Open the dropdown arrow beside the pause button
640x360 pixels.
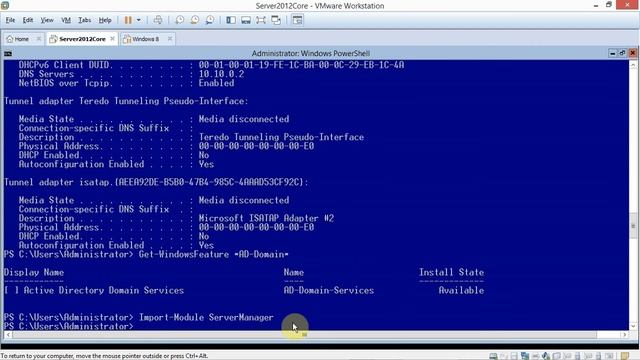click(139, 20)
